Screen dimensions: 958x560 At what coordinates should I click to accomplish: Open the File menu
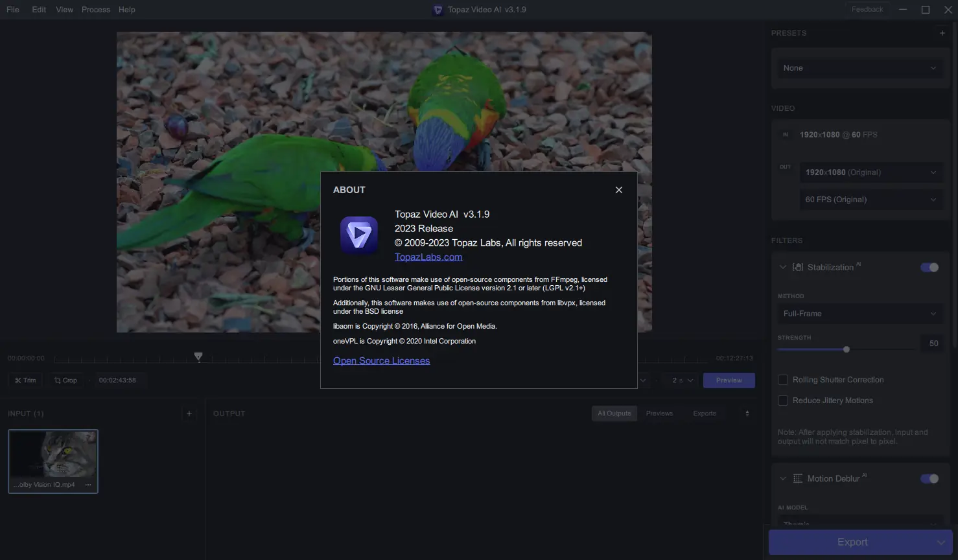(x=13, y=10)
